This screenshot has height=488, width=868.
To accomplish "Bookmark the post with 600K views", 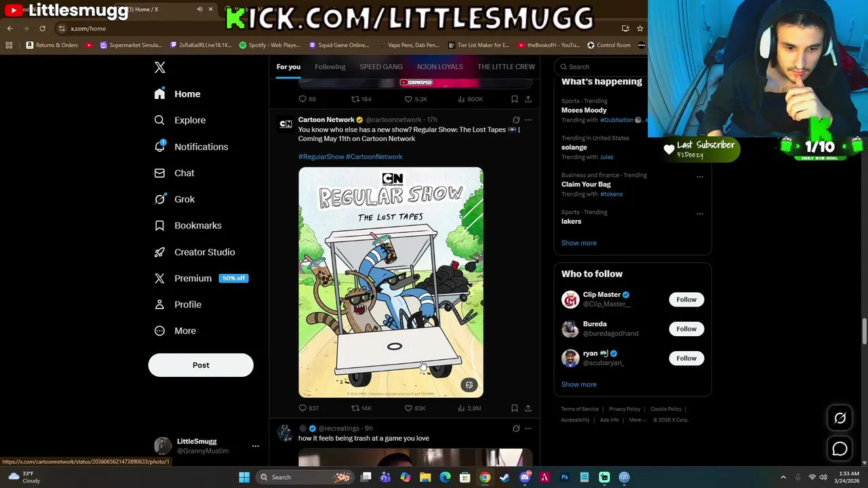I will 515,99.
